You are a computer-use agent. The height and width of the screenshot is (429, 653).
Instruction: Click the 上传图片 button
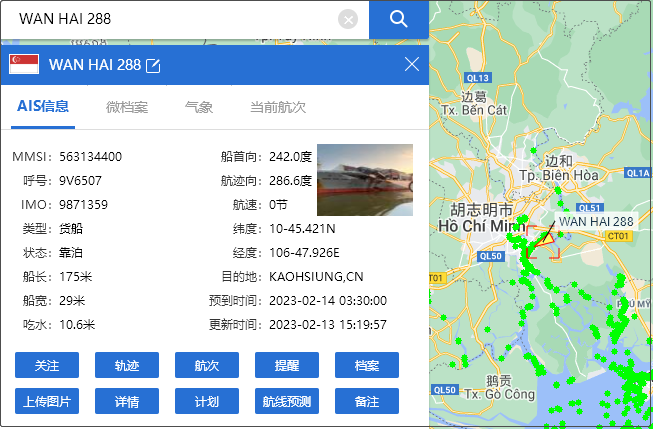pyautogui.click(x=47, y=401)
